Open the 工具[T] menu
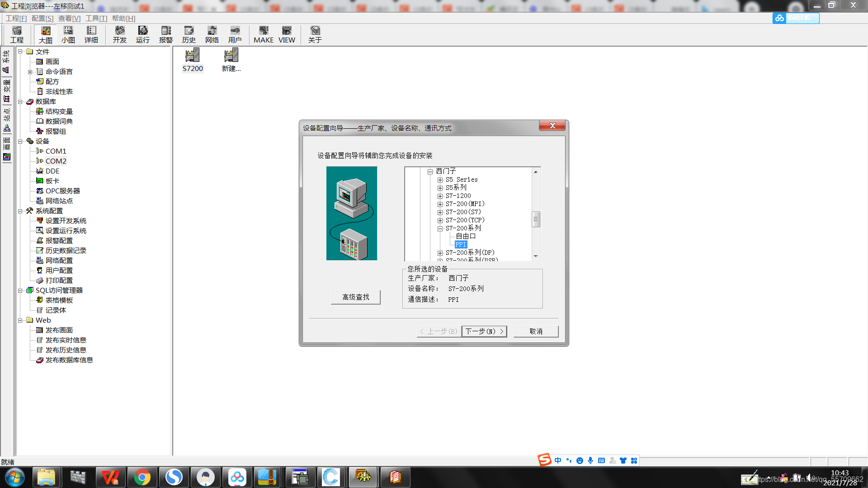Image resolution: width=868 pixels, height=488 pixels. point(96,19)
